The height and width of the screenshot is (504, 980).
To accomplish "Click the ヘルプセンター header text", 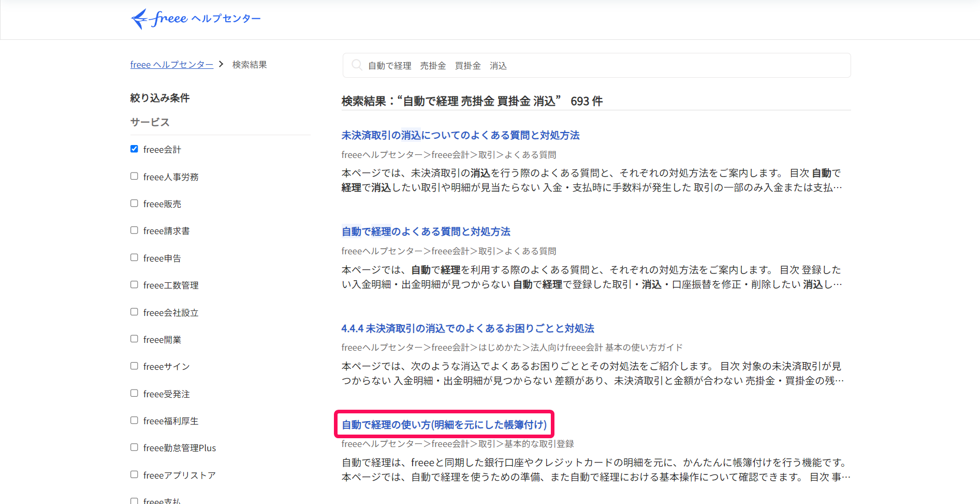I will click(226, 19).
